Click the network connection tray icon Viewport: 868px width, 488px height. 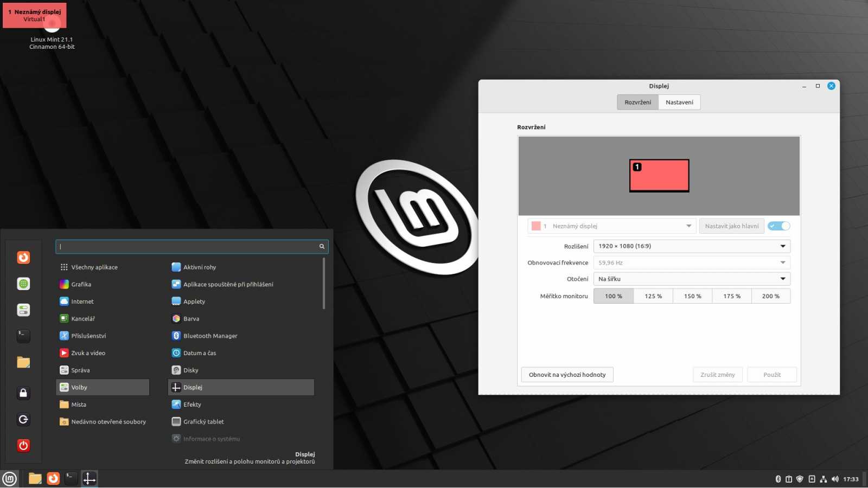coord(824,479)
